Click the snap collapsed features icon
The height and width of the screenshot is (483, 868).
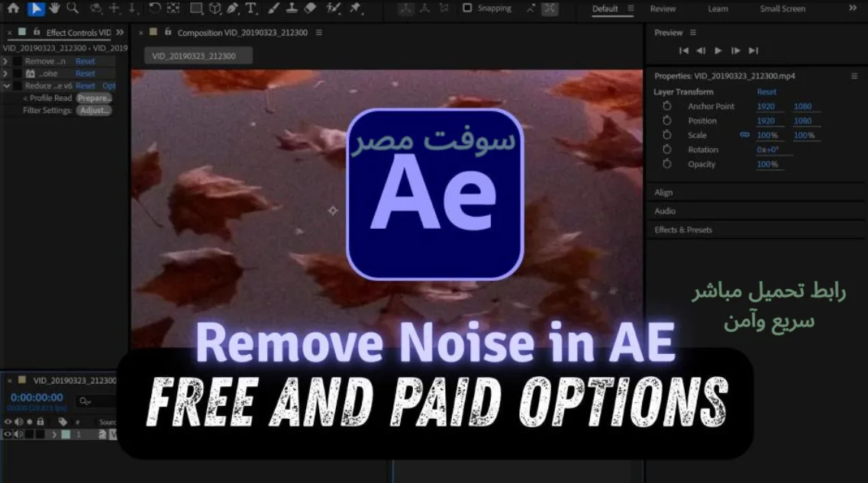[x=550, y=8]
